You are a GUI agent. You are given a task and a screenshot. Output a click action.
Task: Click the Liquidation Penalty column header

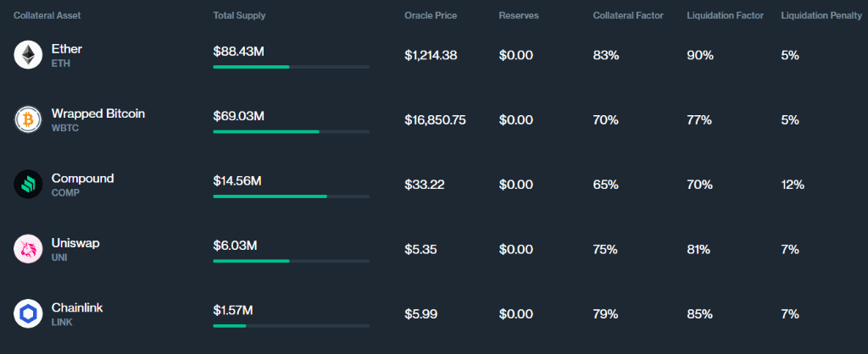coord(821,15)
